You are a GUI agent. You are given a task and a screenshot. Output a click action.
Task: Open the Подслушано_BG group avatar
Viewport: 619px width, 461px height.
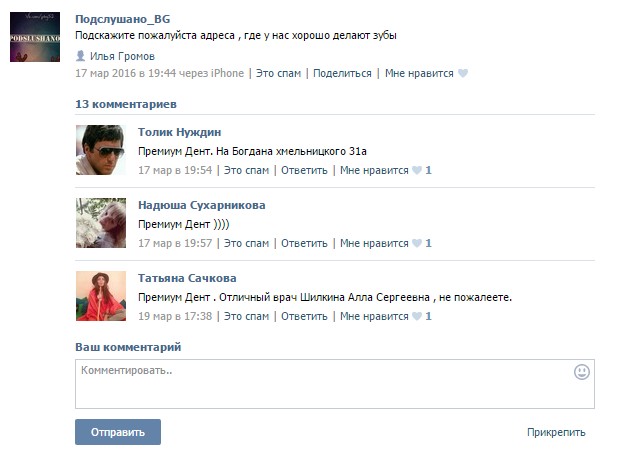point(35,37)
